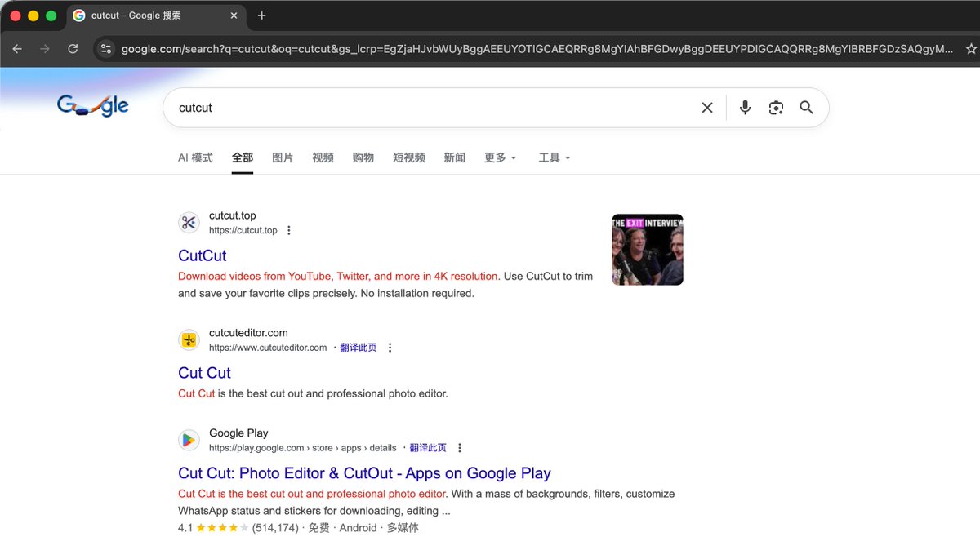980x559 pixels.
Task: Click the play.google.com breadcrumb URL text
Action: tap(303, 448)
